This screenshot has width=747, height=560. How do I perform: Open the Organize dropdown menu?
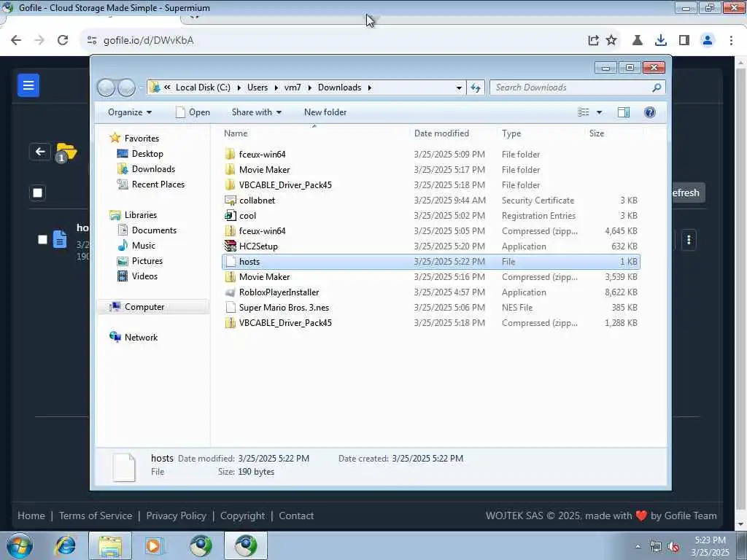click(130, 112)
